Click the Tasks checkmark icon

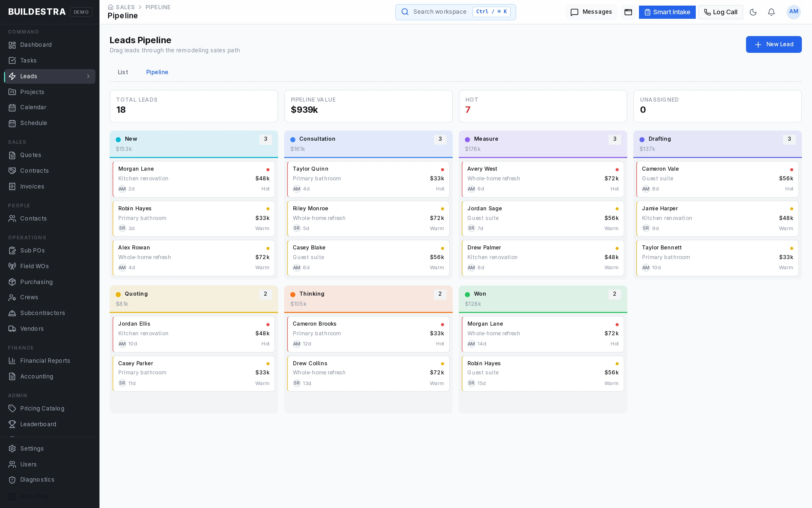(x=12, y=60)
